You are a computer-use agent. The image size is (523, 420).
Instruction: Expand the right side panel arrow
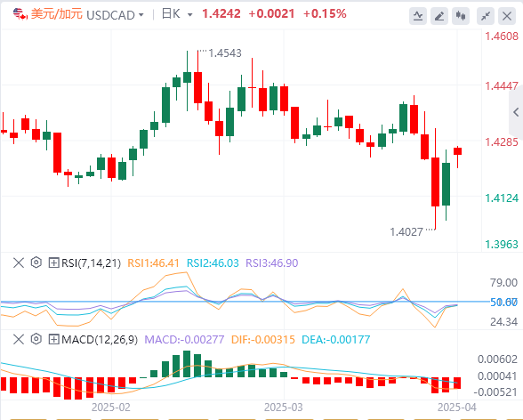point(516,112)
